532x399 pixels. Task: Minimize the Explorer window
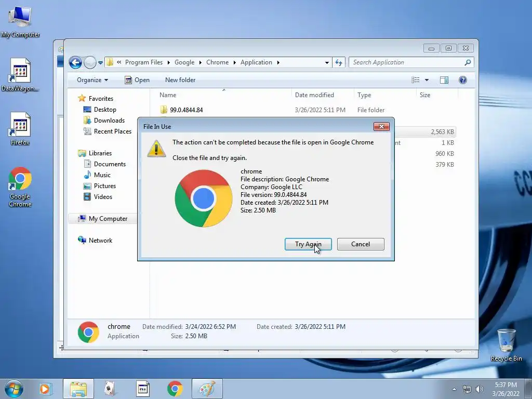click(x=431, y=48)
